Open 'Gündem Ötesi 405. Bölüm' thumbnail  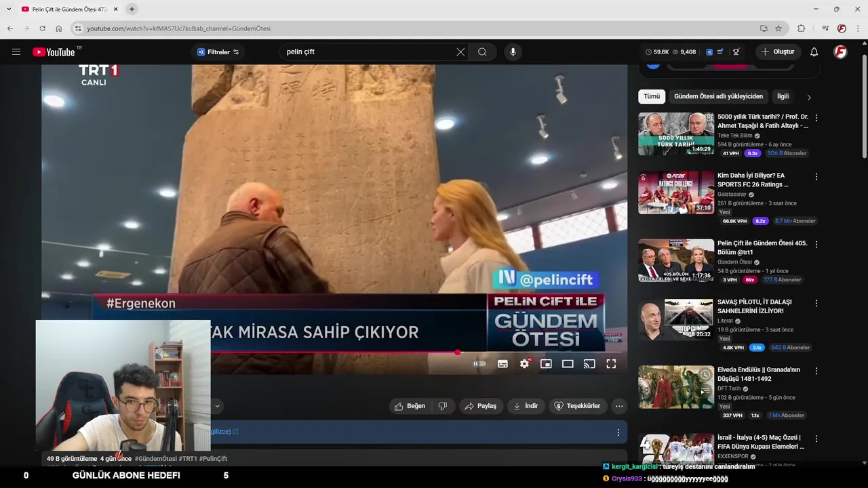676,260
